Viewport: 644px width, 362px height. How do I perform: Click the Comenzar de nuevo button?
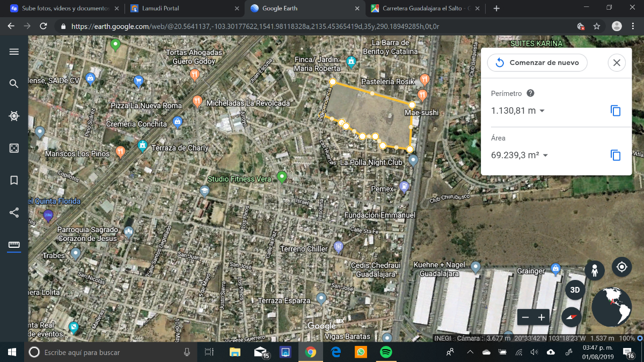537,62
